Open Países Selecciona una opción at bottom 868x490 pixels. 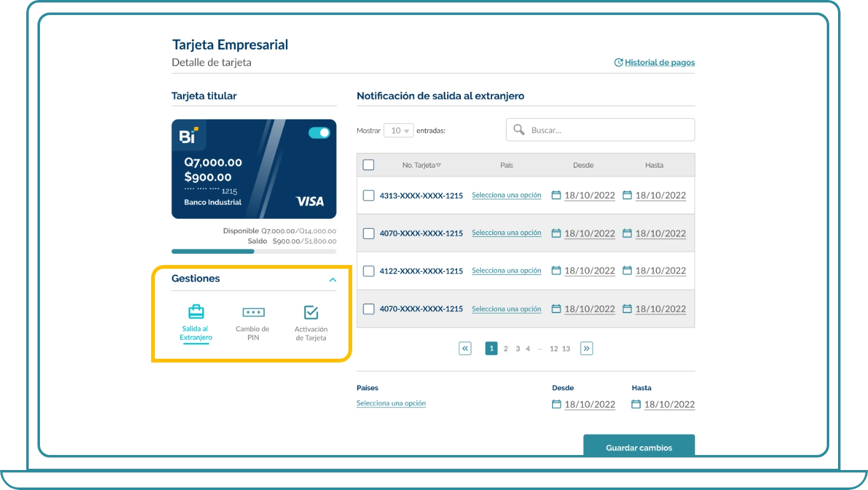click(x=391, y=403)
